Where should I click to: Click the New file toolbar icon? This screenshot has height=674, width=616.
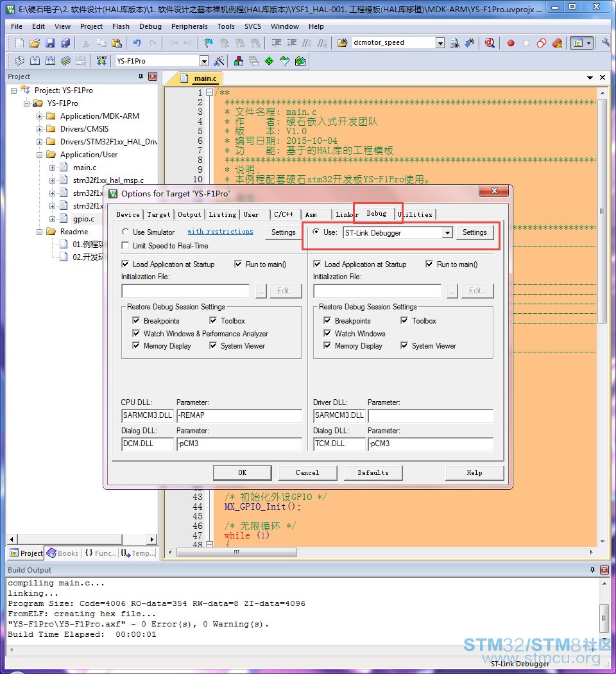click(x=19, y=42)
